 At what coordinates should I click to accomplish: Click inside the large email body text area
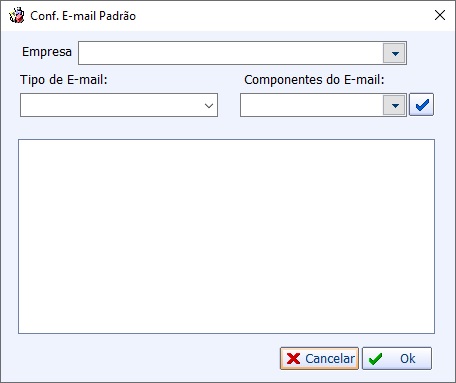[x=226, y=236]
